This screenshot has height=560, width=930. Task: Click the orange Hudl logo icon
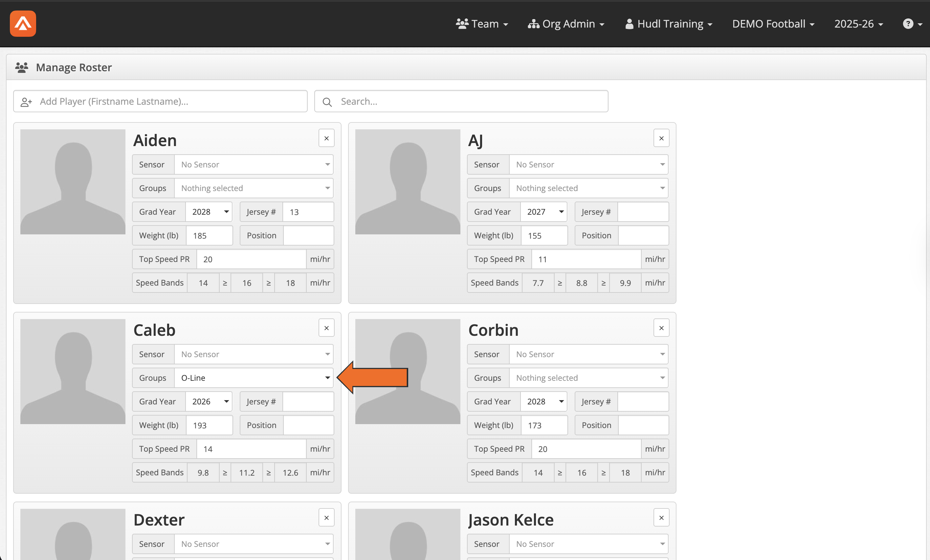pyautogui.click(x=23, y=23)
